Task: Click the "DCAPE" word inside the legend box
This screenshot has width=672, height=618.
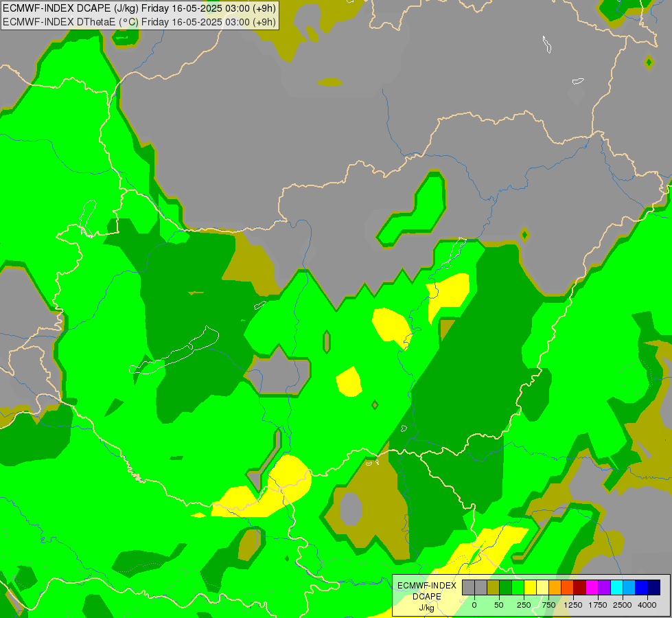Action: pos(426,597)
